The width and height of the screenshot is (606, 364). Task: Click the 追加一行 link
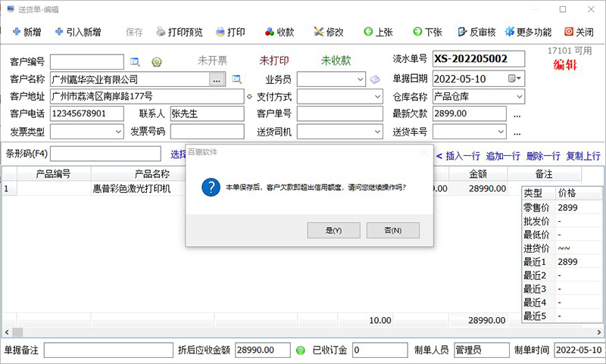pos(503,156)
